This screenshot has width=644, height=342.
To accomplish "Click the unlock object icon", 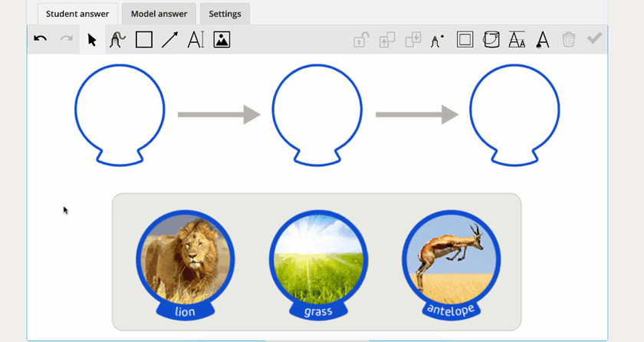I will pyautogui.click(x=361, y=40).
